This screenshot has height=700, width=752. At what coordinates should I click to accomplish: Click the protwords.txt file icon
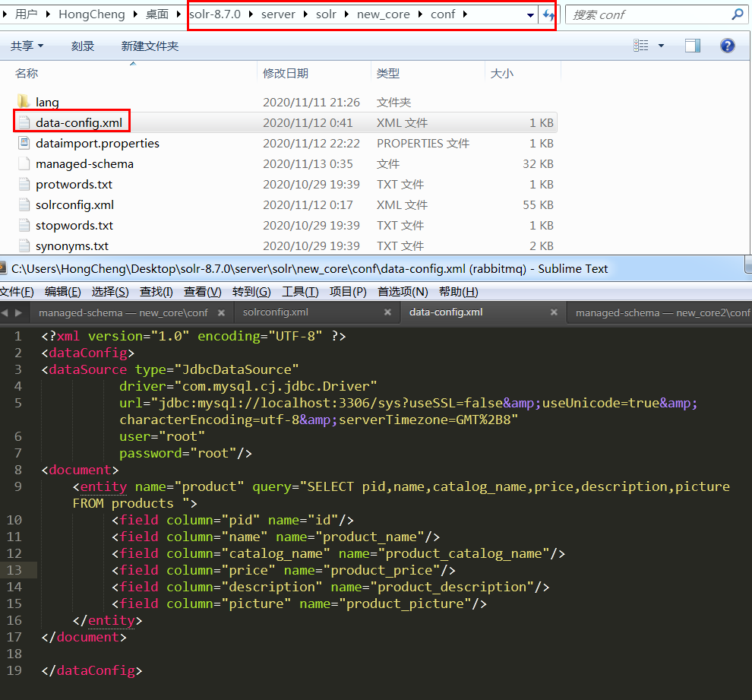tap(24, 184)
